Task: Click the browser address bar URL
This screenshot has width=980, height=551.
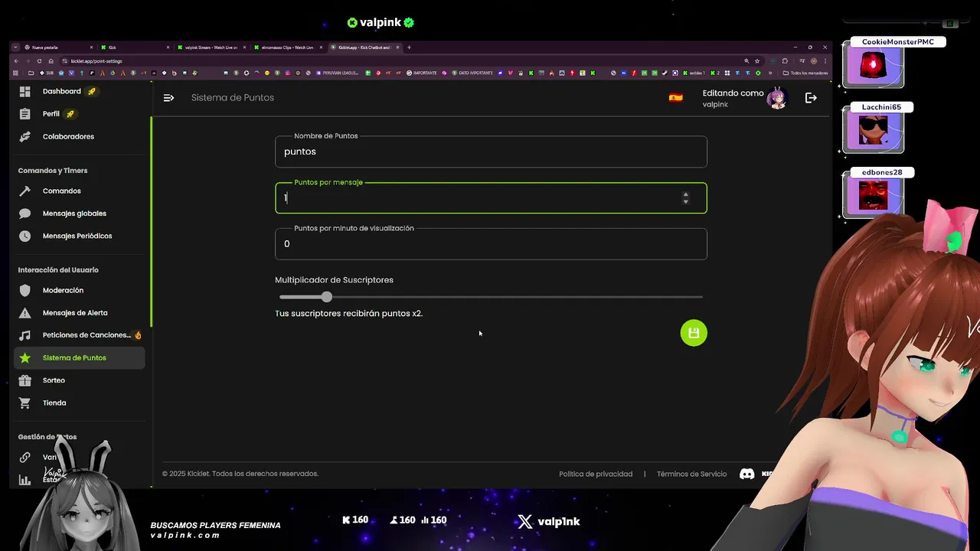Action: (96, 61)
